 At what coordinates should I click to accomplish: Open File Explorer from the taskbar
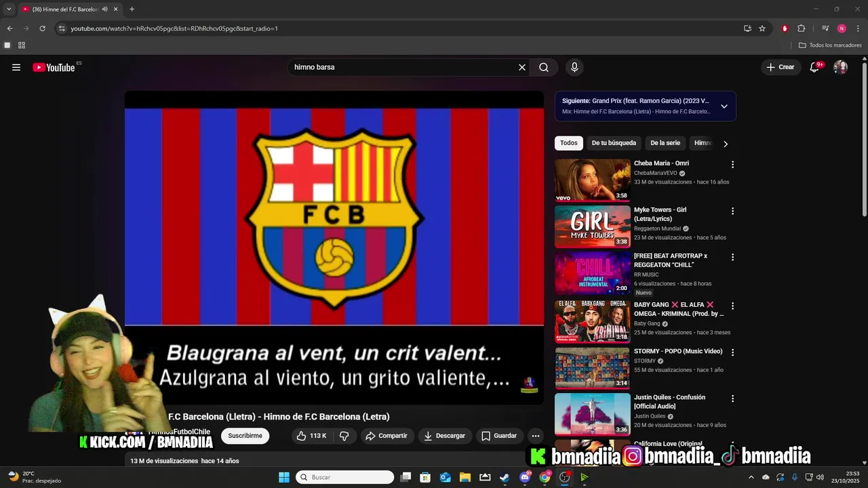(465, 477)
